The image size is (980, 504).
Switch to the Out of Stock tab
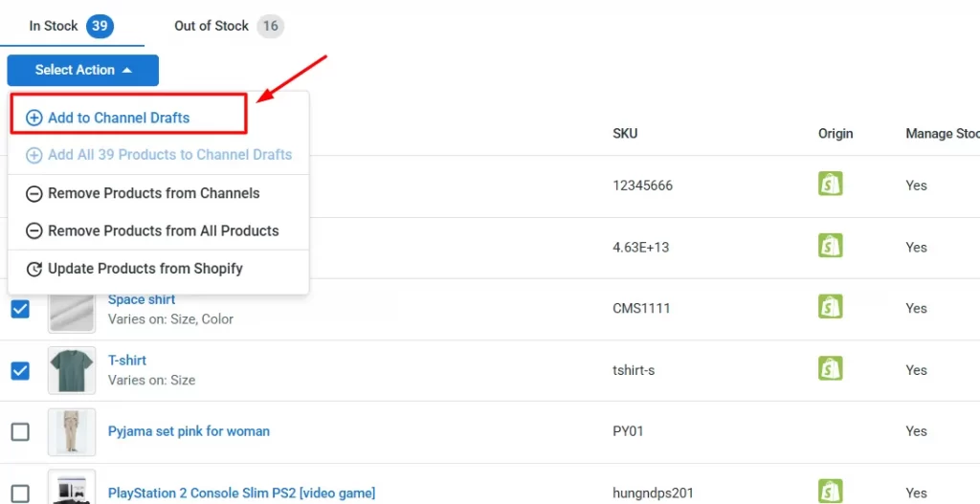(228, 26)
